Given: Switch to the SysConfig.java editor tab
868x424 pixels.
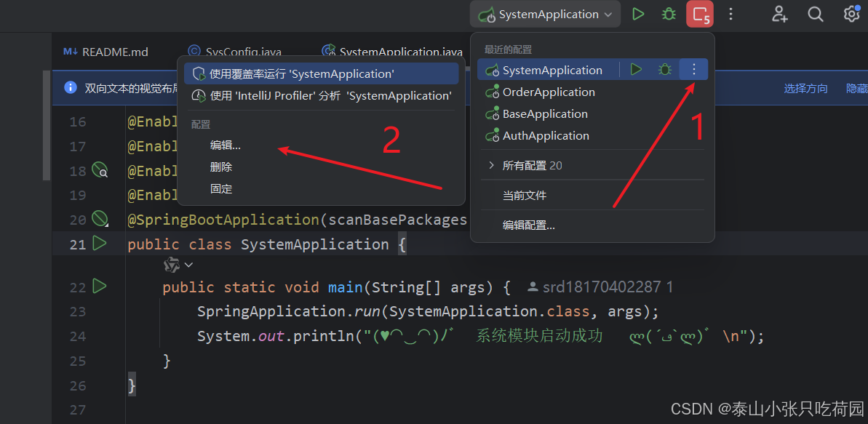Looking at the screenshot, I should point(235,52).
